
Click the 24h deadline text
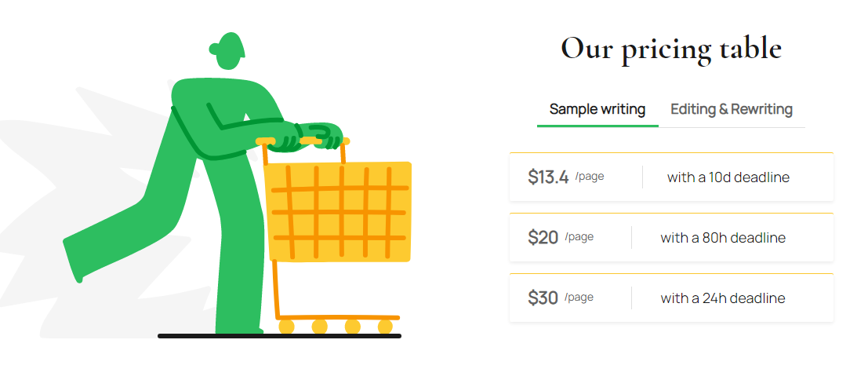click(x=723, y=298)
